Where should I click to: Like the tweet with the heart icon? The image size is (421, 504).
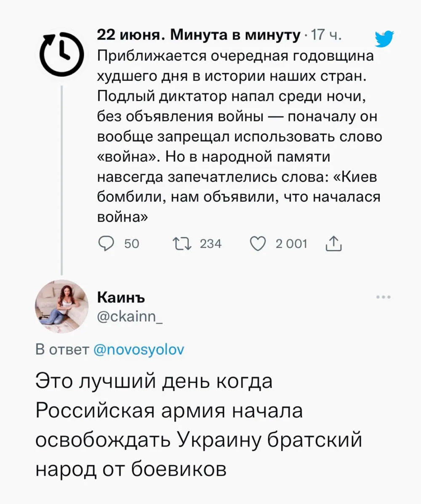258,244
